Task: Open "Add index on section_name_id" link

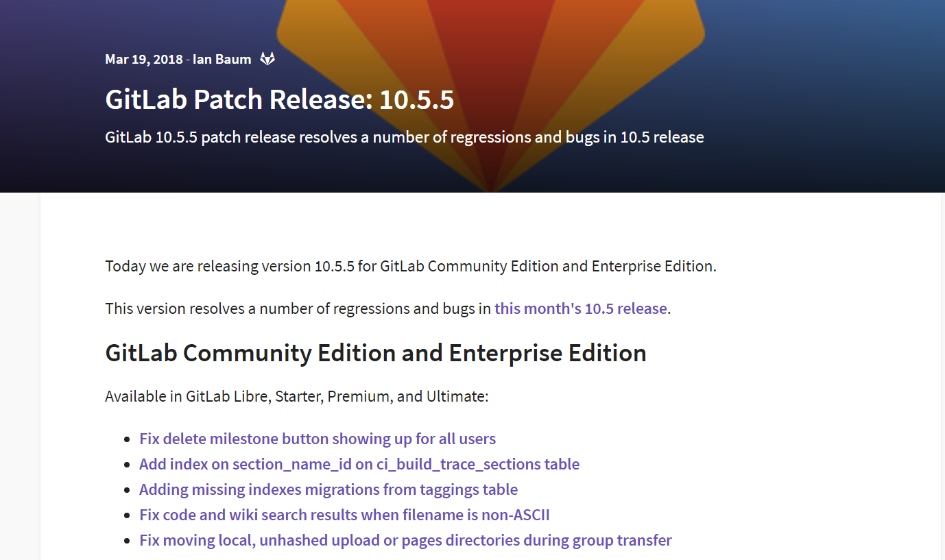Action: (359, 464)
